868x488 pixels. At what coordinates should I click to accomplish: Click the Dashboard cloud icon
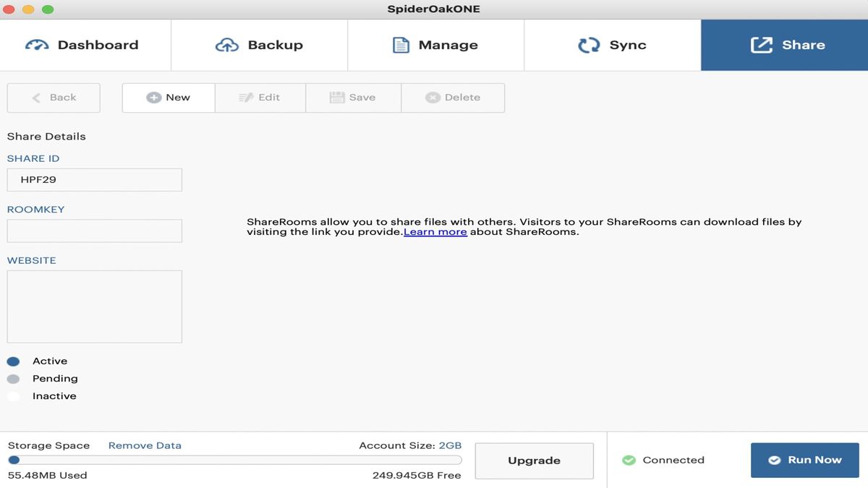(x=37, y=44)
